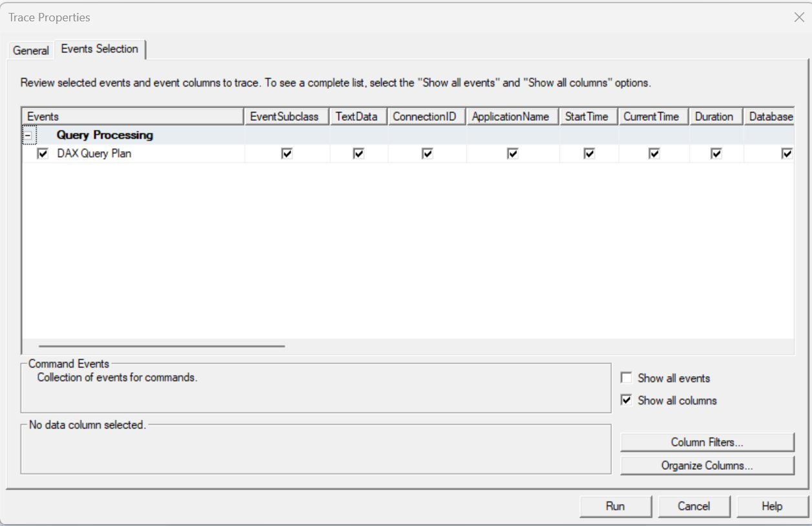Collapse the Query Processing event group
The width and height of the screenshot is (812, 526).
coord(29,136)
